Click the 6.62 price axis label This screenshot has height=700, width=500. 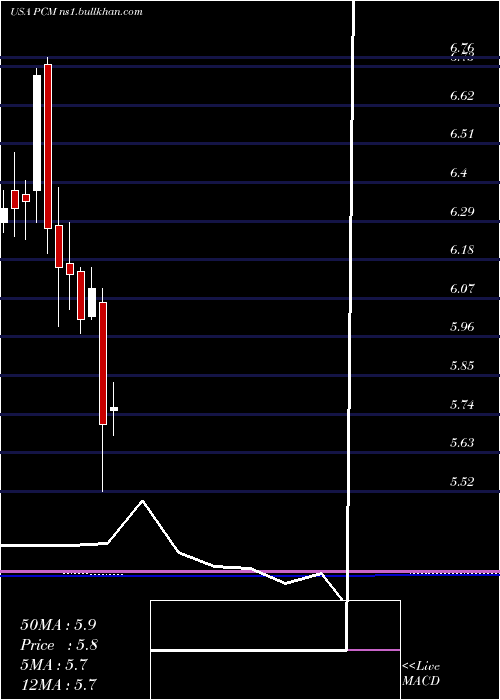pyautogui.click(x=462, y=96)
